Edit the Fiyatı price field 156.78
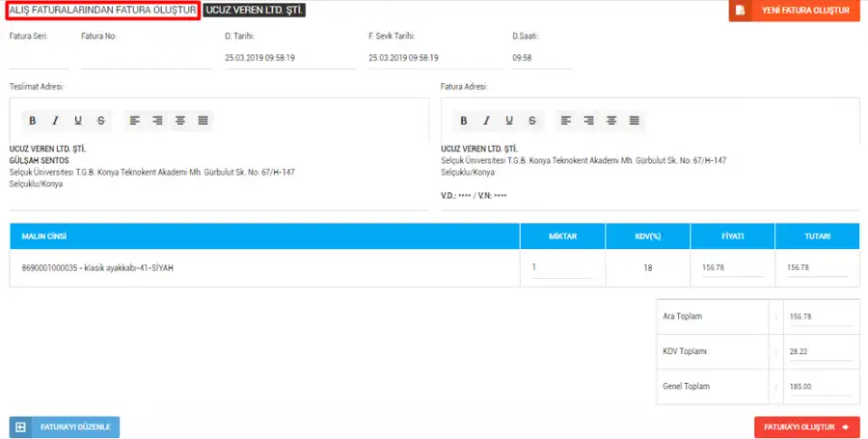Screen dimensions: 868x439 pos(732,267)
